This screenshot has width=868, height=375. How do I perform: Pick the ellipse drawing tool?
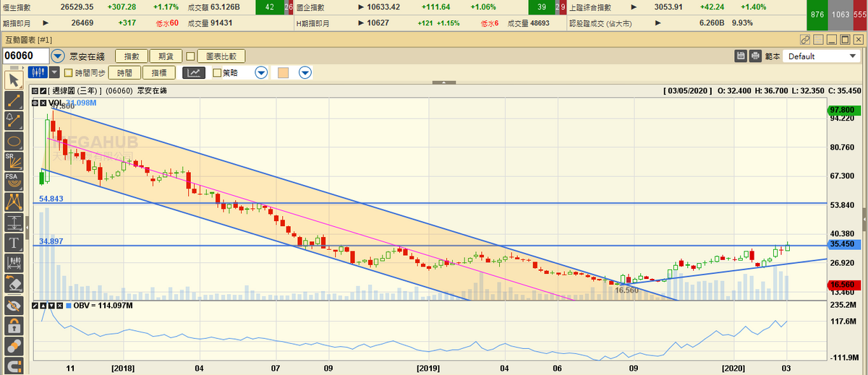(13, 140)
